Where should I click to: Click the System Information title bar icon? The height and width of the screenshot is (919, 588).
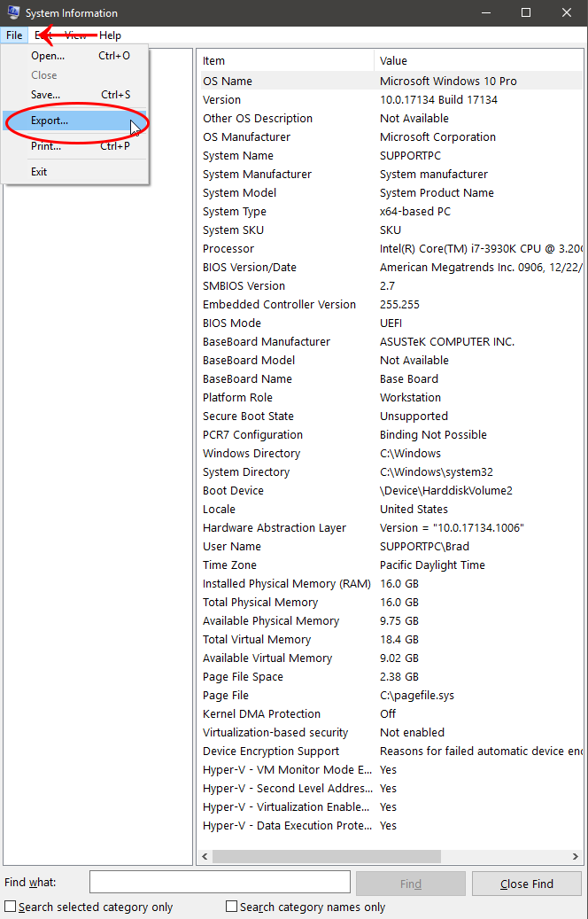click(12, 12)
